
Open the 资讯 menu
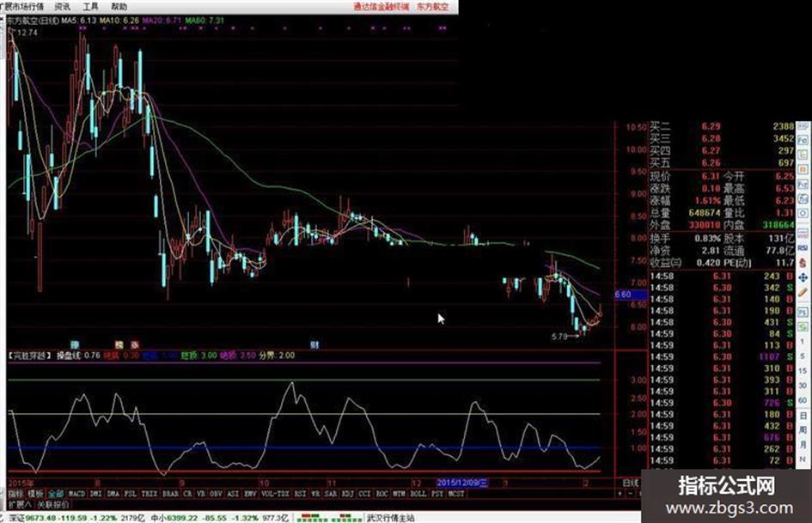(62, 6)
